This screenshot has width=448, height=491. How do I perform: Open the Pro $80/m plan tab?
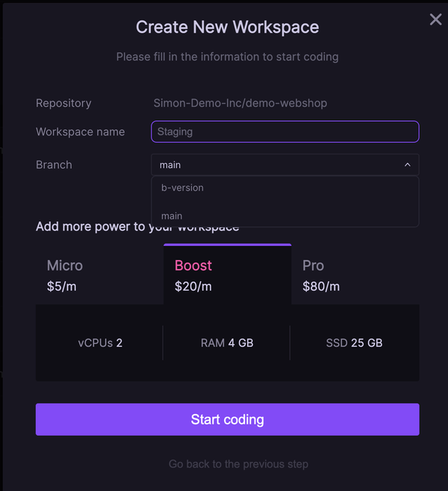[355, 275]
